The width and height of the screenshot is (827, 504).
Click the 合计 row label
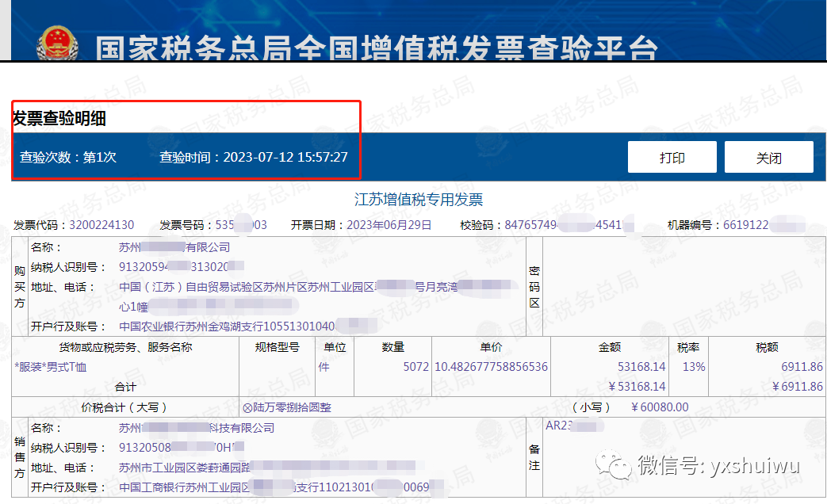point(125,387)
